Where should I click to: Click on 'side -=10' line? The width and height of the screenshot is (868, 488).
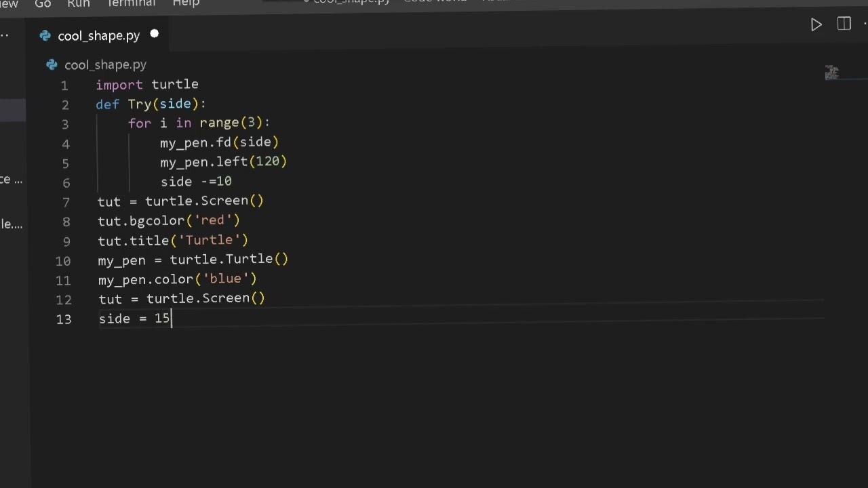(x=196, y=182)
